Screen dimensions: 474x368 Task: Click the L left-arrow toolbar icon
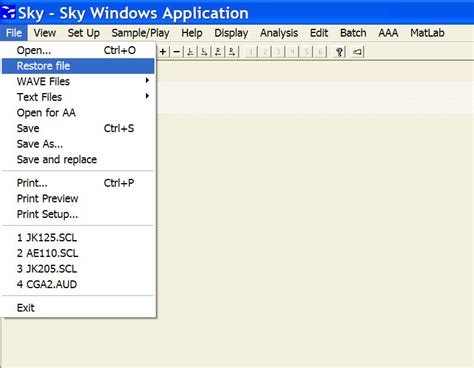(190, 52)
